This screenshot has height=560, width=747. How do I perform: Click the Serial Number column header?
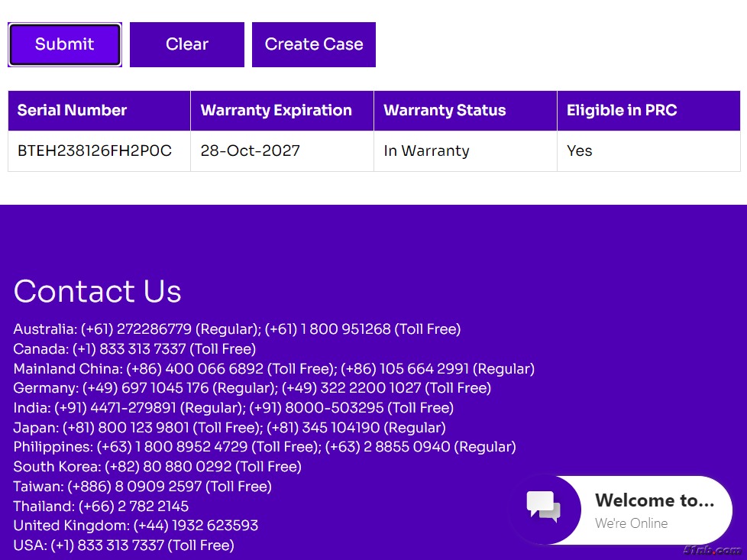[x=72, y=111]
